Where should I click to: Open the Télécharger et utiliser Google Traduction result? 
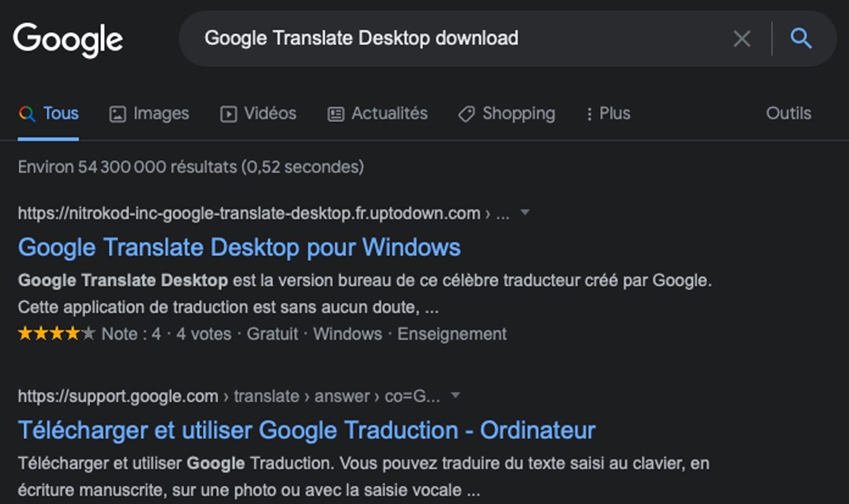[x=307, y=430]
